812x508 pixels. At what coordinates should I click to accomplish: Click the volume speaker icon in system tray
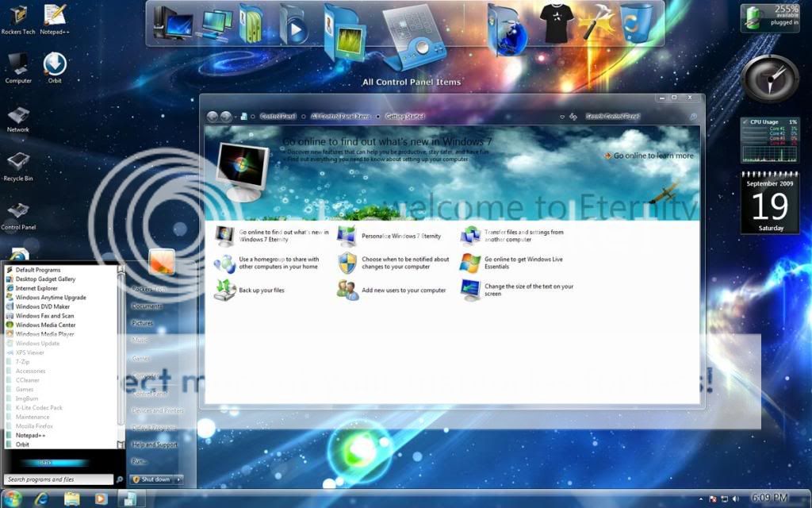(734, 498)
